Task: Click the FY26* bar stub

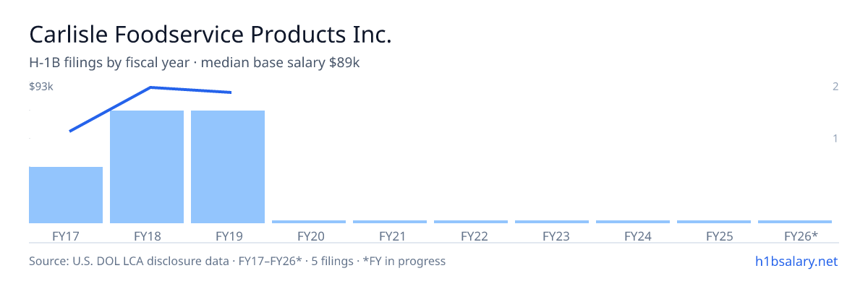Action: [795, 222]
